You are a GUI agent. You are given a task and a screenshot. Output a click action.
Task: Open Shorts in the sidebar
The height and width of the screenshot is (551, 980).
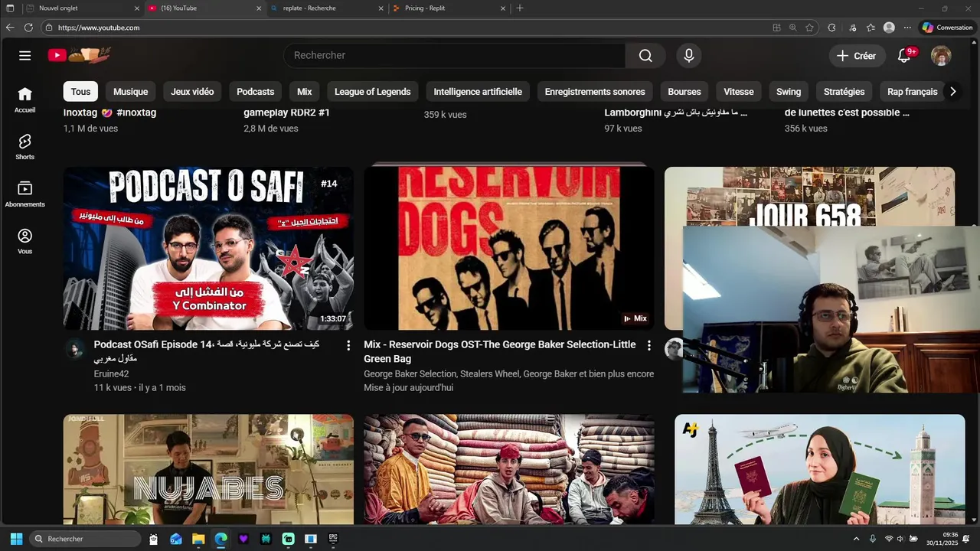tap(24, 147)
